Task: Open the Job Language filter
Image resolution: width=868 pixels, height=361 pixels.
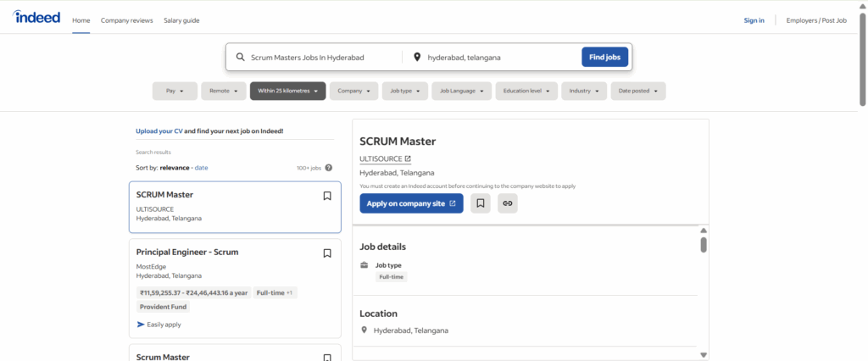Action: click(462, 91)
